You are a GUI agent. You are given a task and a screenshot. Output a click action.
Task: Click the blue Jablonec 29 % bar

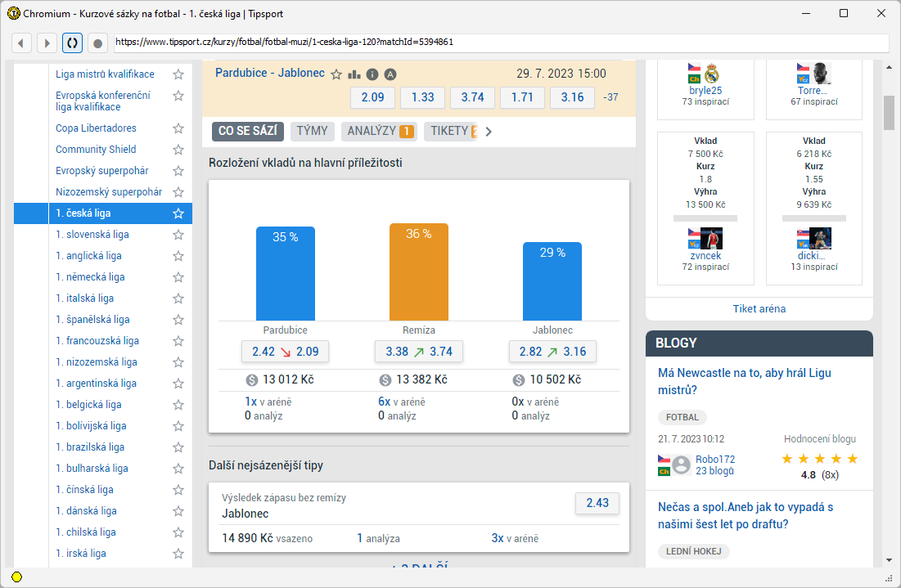pos(552,281)
